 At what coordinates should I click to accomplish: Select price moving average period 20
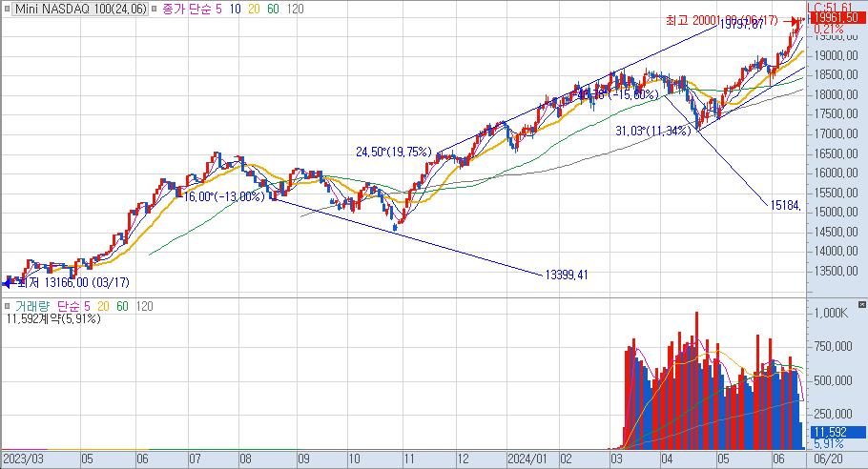(x=254, y=9)
